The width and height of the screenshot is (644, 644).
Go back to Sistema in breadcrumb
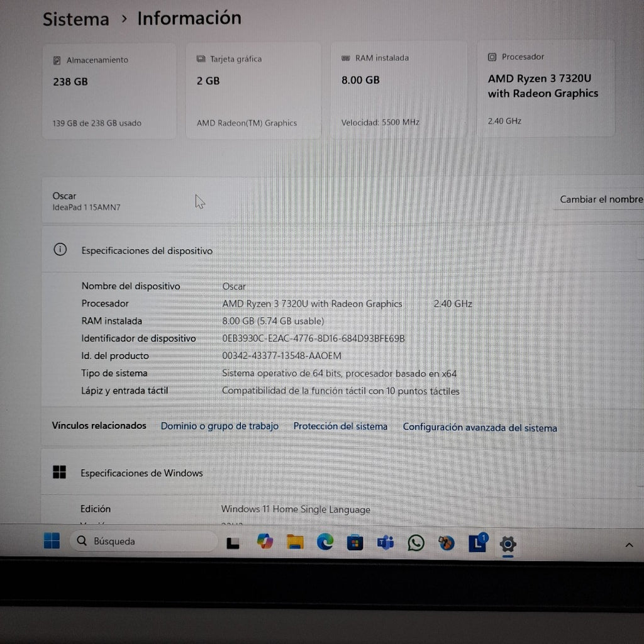(75, 19)
